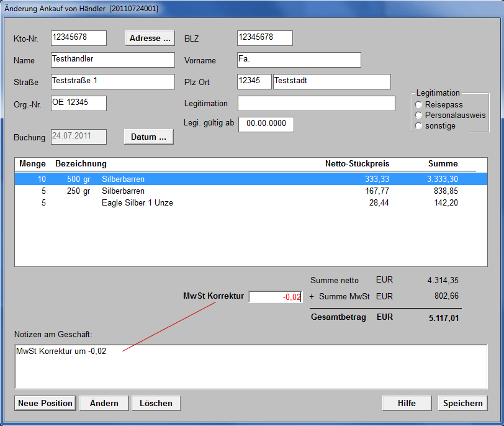
Task: Select the Reisepass radio button
Action: [x=419, y=105]
